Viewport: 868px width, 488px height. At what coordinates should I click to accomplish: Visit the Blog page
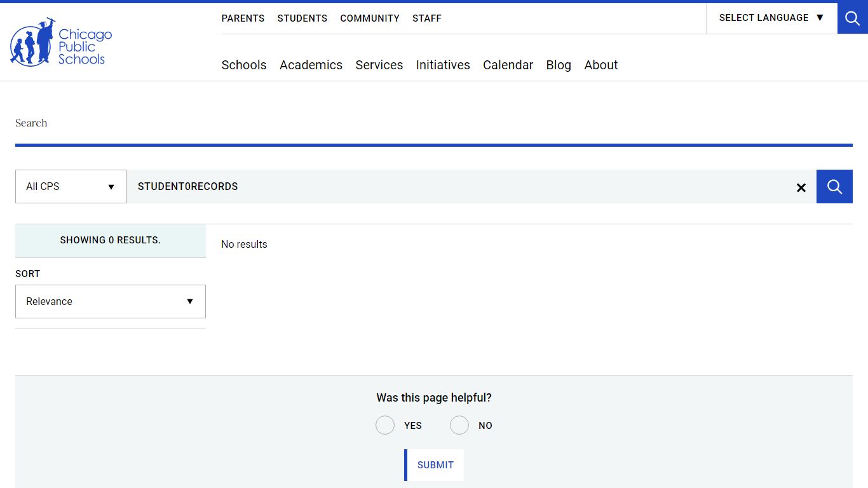click(559, 65)
